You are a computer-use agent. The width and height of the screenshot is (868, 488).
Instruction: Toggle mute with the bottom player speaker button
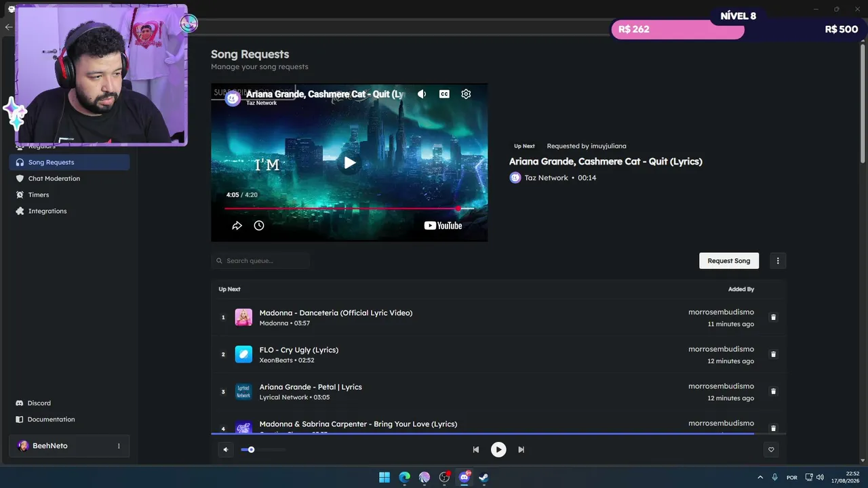pyautogui.click(x=226, y=449)
